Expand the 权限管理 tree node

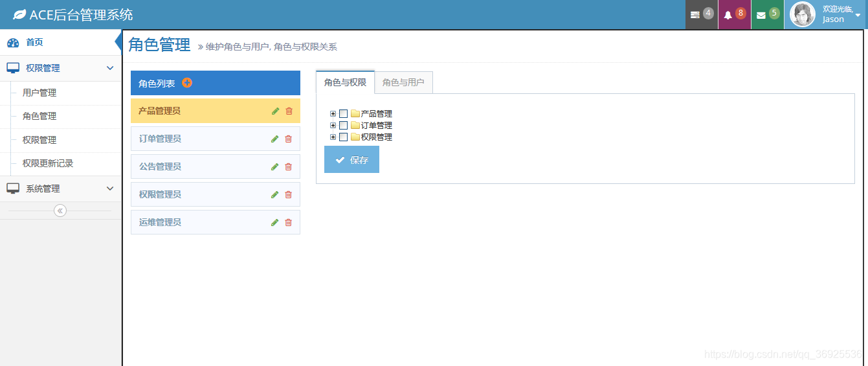333,137
